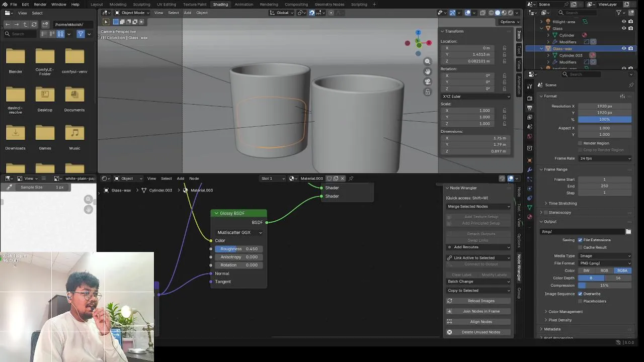This screenshot has height=362, width=644.
Task: Click the pan hand gizmo in the viewport
Action: coord(427,71)
